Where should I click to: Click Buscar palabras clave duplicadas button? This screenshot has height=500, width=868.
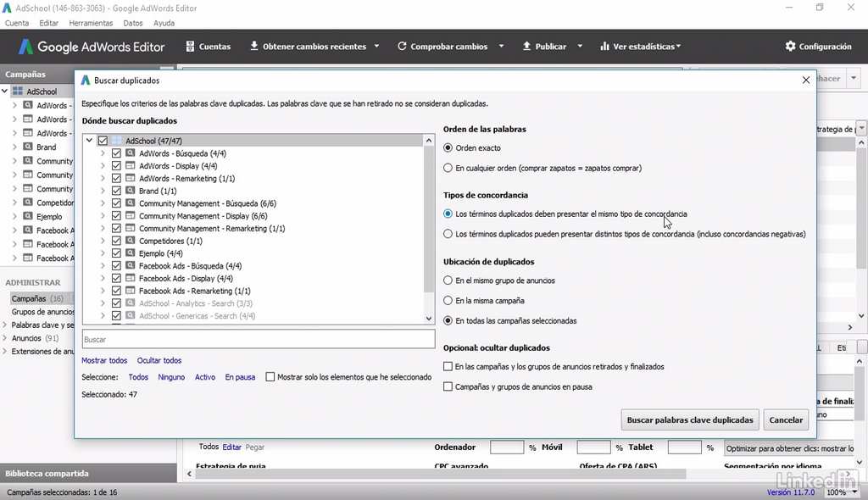click(690, 419)
